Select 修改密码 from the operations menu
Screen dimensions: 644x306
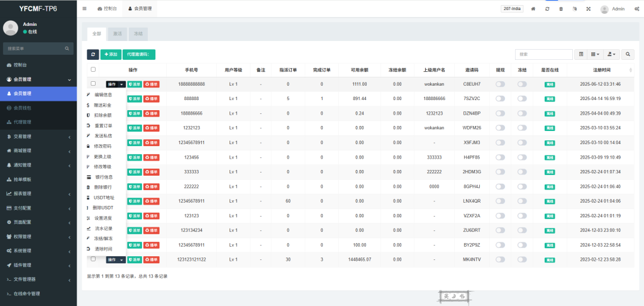pos(103,145)
